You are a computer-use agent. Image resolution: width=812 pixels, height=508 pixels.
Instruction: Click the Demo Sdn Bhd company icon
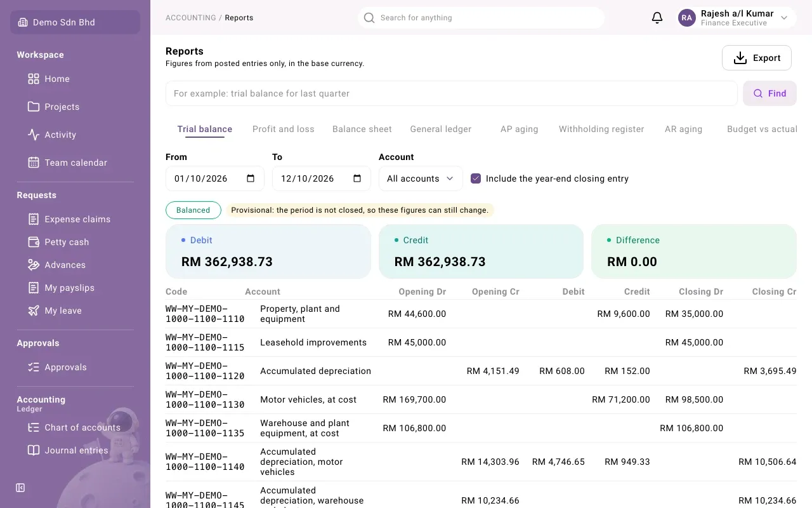[23, 22]
